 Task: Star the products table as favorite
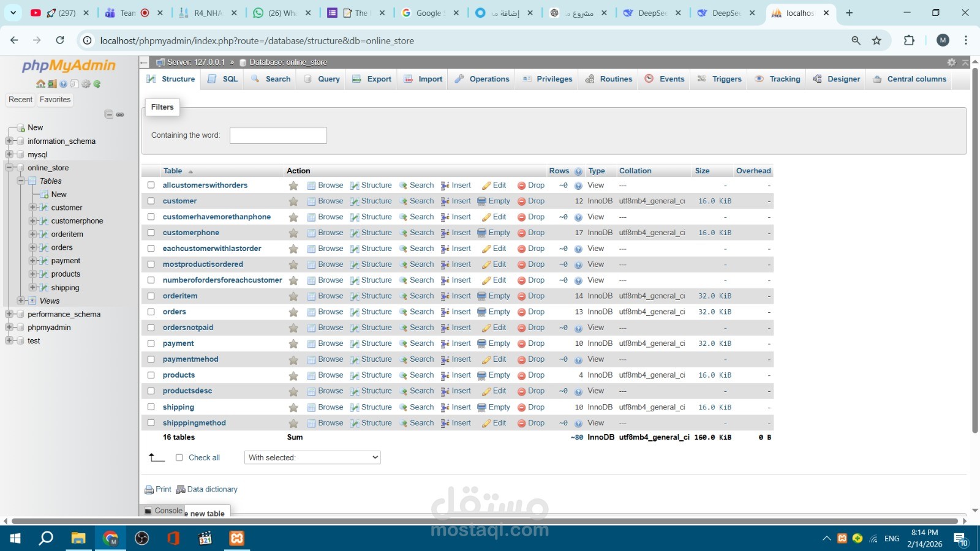click(293, 376)
